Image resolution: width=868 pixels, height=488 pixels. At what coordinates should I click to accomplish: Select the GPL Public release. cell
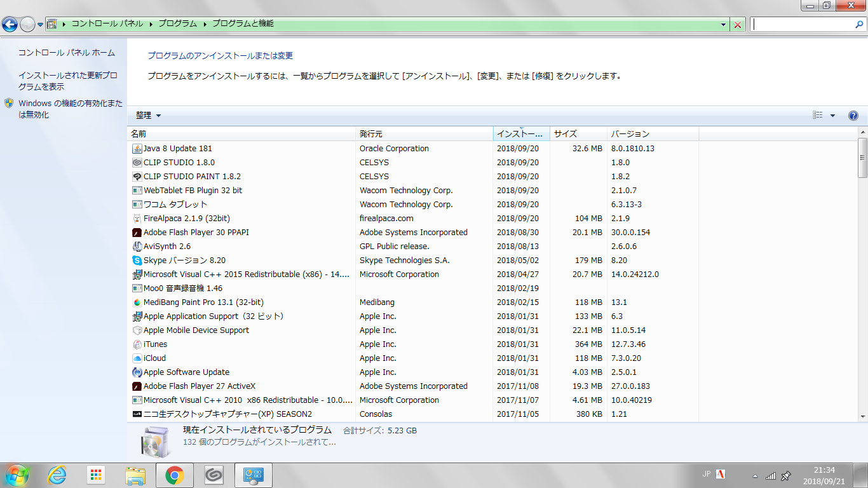point(395,247)
